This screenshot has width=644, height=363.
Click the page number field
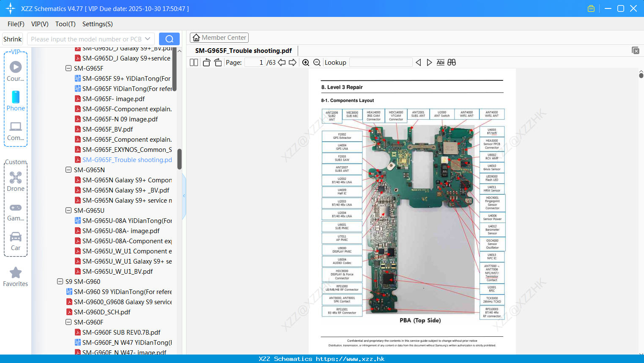pyautogui.click(x=255, y=63)
